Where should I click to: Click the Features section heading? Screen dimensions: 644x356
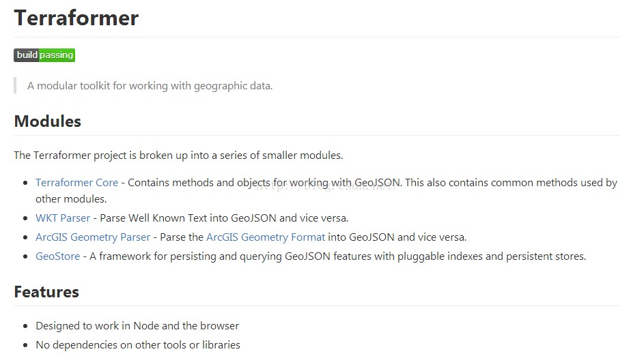[46, 292]
